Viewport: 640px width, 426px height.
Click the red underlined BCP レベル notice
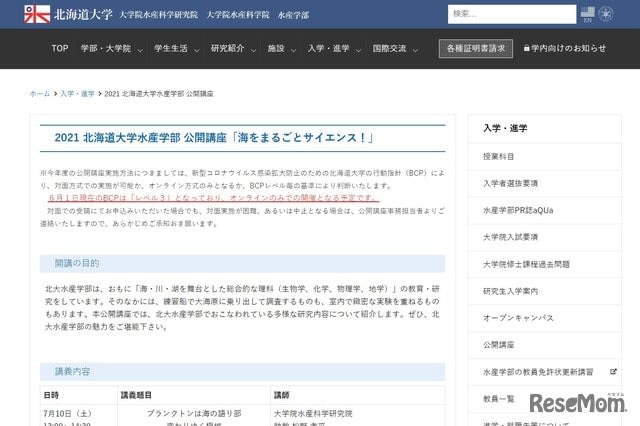[x=212, y=198]
